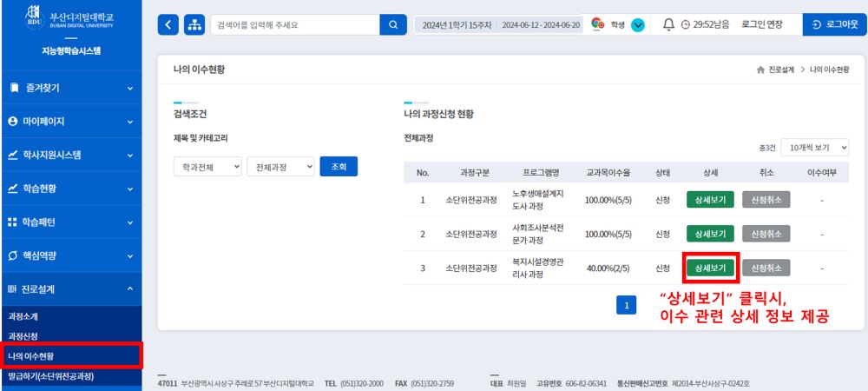
Task: Expand the 핵심역량 sidebar menu
Action: click(x=71, y=255)
